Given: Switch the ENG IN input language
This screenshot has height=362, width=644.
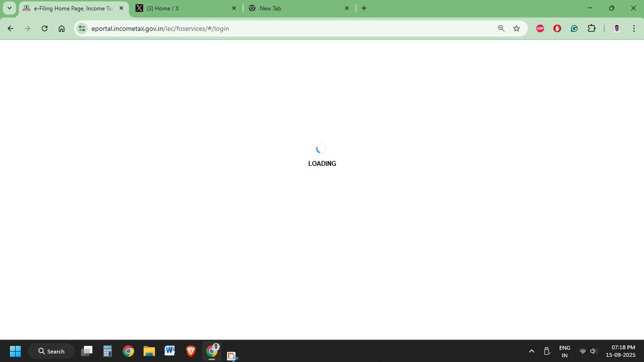Looking at the screenshot, I should (x=565, y=351).
